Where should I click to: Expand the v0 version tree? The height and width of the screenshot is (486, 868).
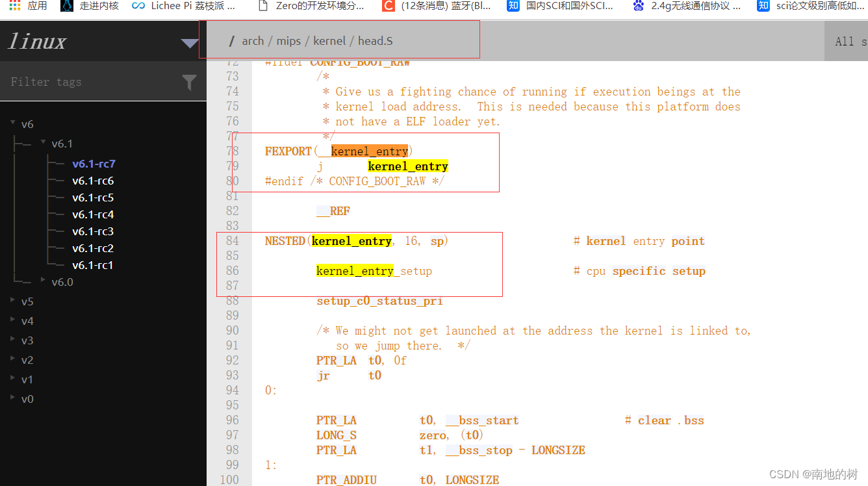(13, 398)
